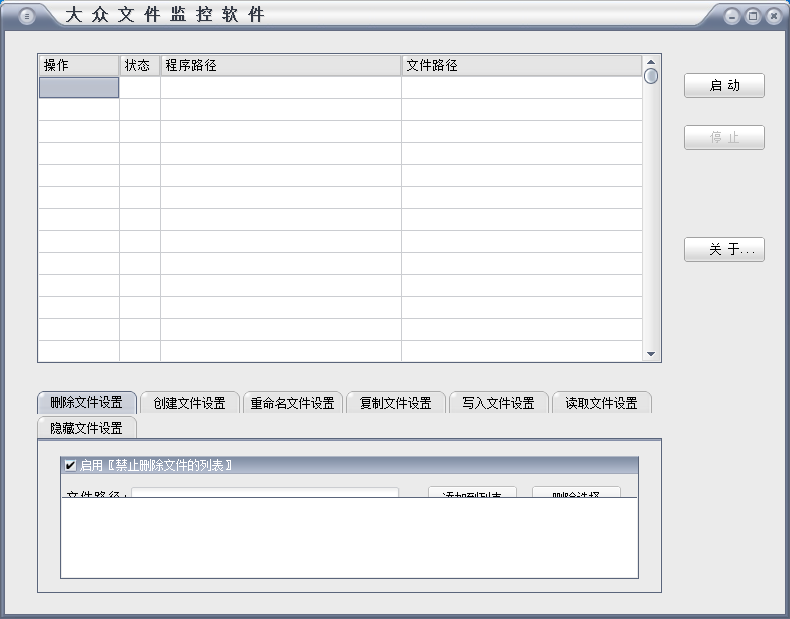Click the 程序路径 column header
This screenshot has height=619, width=790.
pyautogui.click(x=280, y=66)
